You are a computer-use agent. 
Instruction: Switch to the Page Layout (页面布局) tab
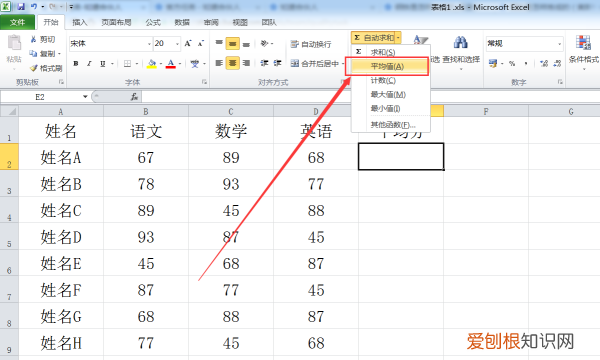pos(116,23)
